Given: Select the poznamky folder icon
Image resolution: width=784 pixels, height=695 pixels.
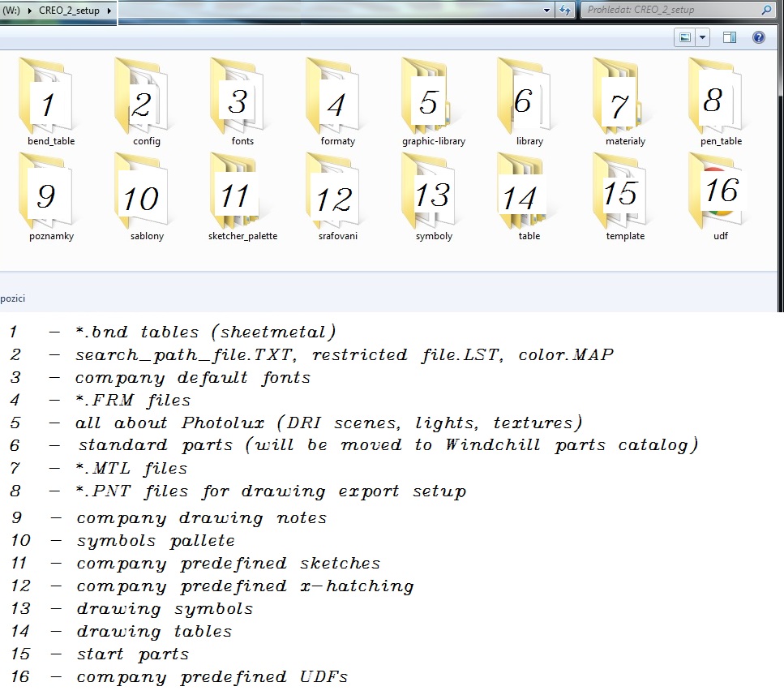Looking at the screenshot, I should (46, 191).
